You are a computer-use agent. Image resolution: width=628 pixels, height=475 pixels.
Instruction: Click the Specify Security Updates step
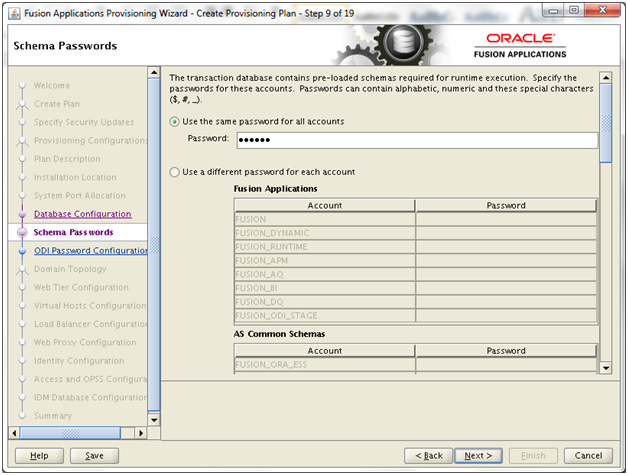pos(84,122)
